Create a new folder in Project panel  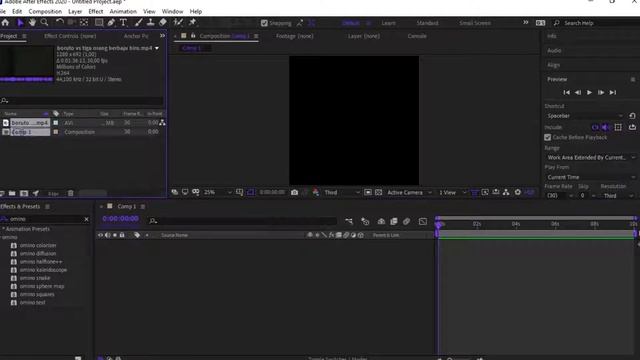click(12, 193)
